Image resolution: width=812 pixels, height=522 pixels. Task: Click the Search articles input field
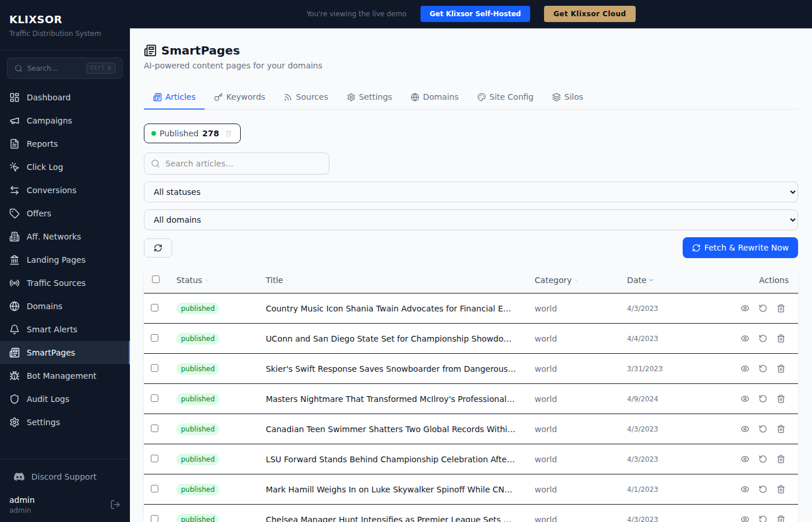tap(236, 164)
